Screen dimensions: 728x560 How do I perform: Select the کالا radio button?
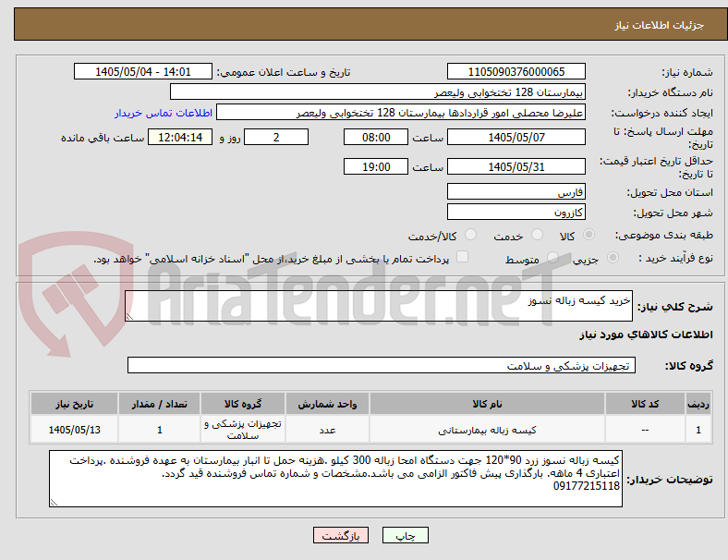[588, 235]
